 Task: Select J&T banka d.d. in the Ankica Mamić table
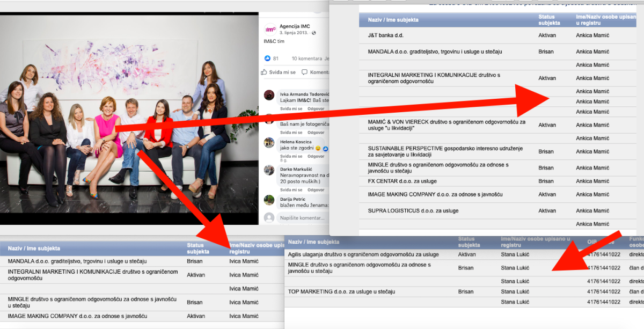pyautogui.click(x=385, y=35)
